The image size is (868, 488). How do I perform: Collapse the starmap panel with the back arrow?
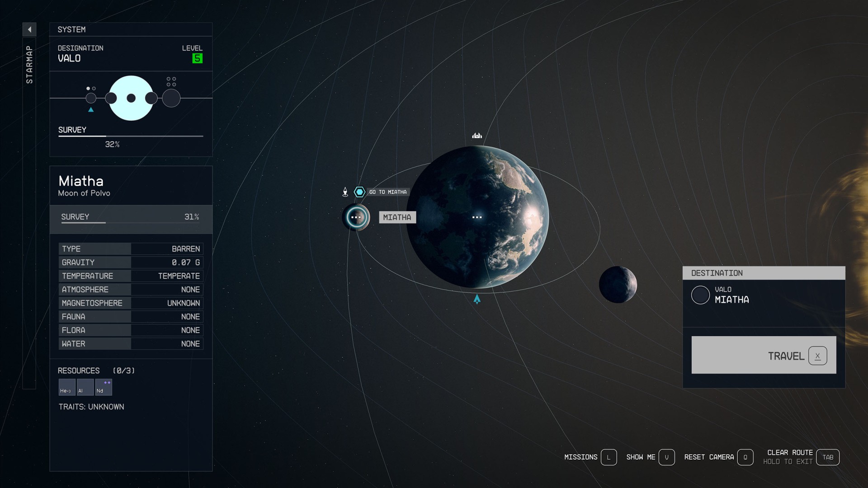point(29,29)
